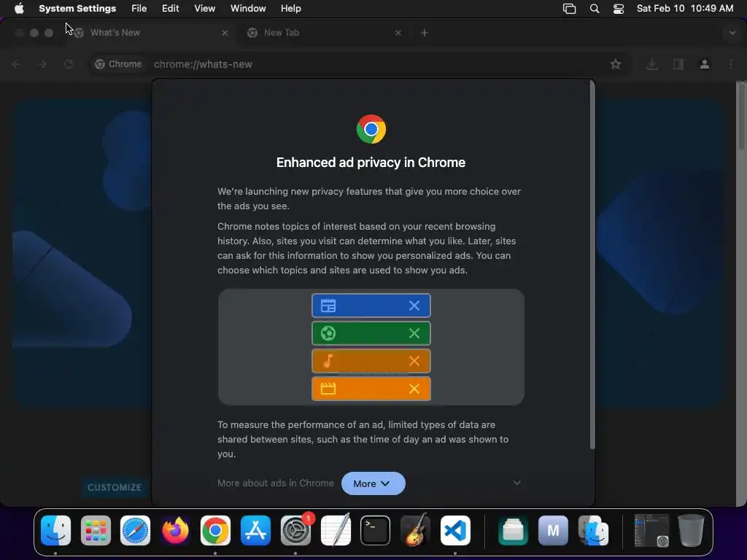
Task: Open TextEdit from the Dock
Action: coord(336,531)
